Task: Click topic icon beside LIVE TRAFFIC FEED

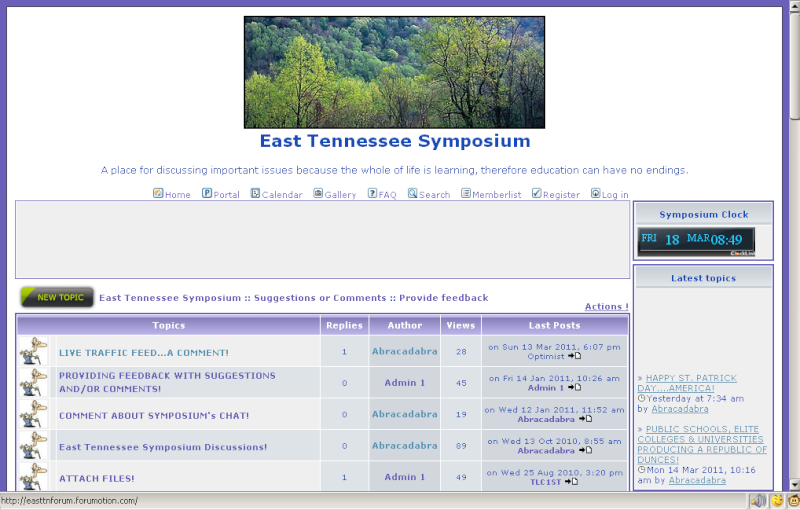Action: click(33, 351)
